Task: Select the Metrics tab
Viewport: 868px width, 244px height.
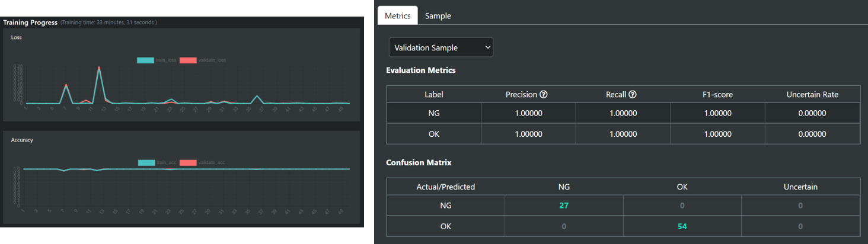Action: point(397,16)
